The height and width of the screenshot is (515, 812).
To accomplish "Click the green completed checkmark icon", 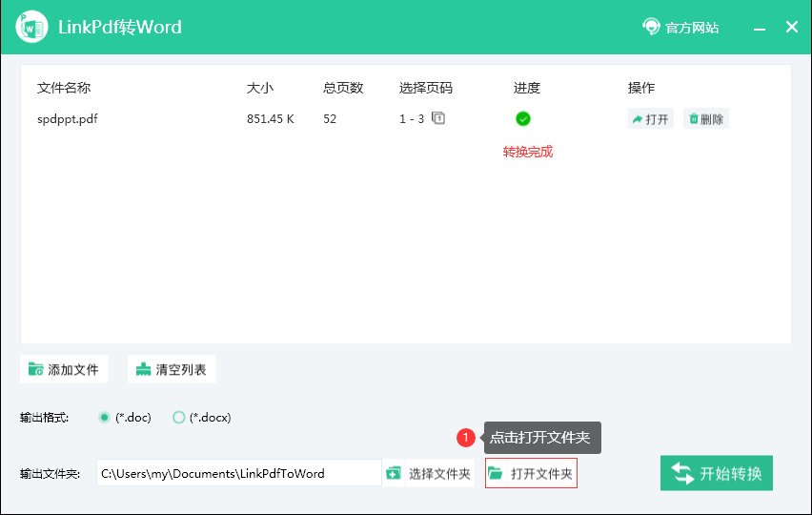I will (523, 118).
